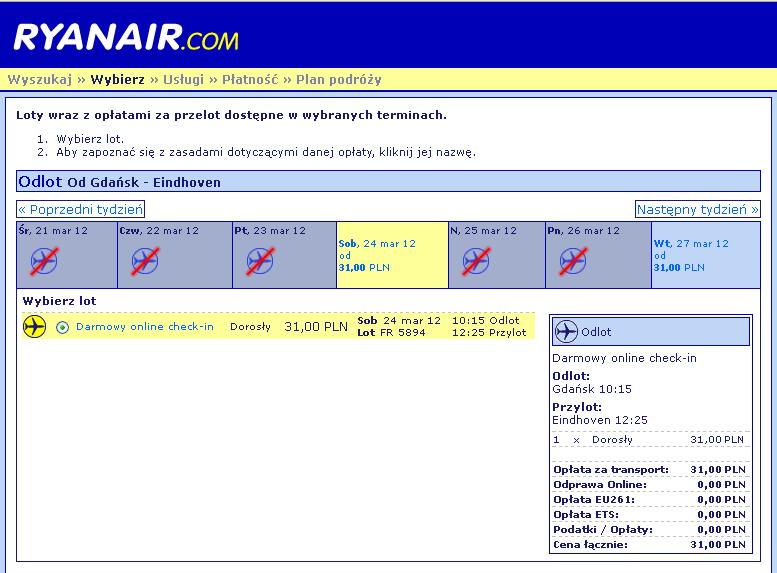Select the Tuesday 27 mar 12 date tab
This screenshot has height=573, width=777.
[706, 255]
